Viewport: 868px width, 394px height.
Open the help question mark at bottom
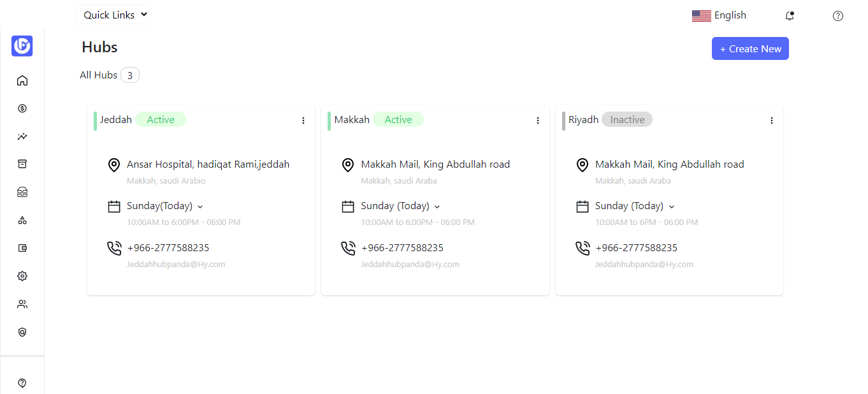point(22,383)
